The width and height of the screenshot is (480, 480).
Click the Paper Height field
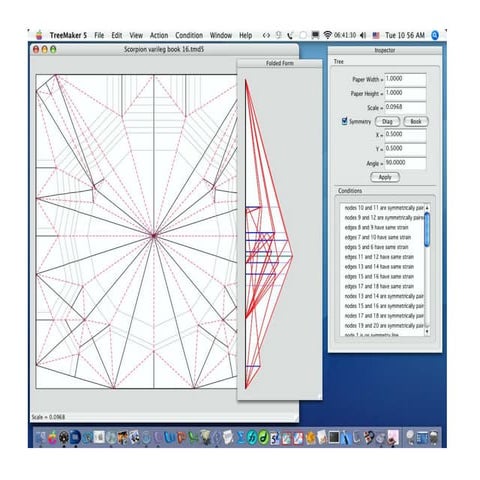pyautogui.click(x=405, y=93)
